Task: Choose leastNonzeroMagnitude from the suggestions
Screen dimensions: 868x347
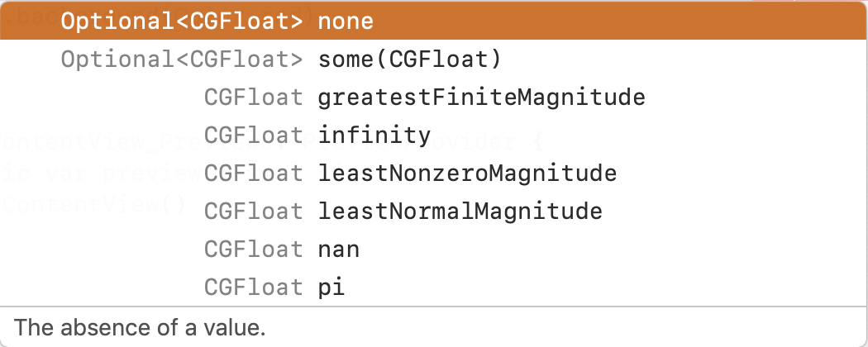Action: pyautogui.click(x=467, y=173)
